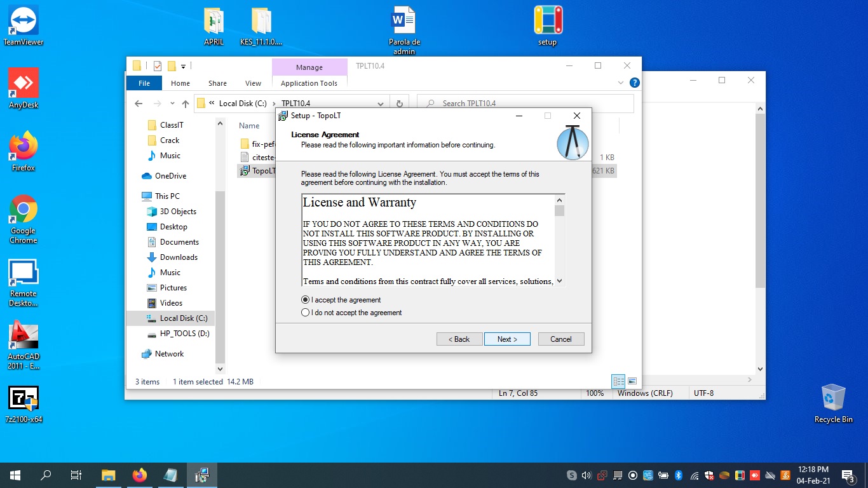Switch to large icons view toggle
Image resolution: width=868 pixels, height=488 pixels.
coord(632,381)
